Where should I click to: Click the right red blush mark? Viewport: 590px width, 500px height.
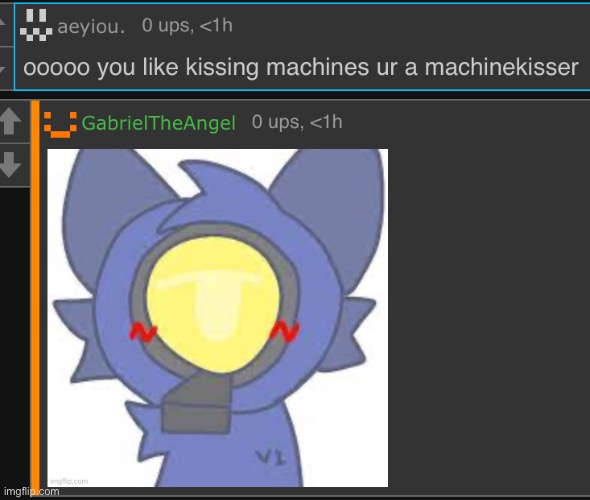(x=285, y=331)
